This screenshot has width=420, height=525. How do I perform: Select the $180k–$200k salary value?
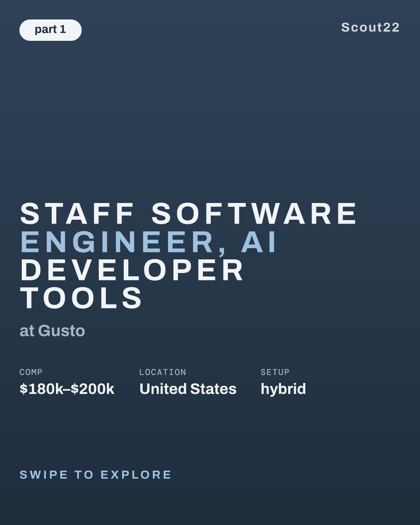67,389
